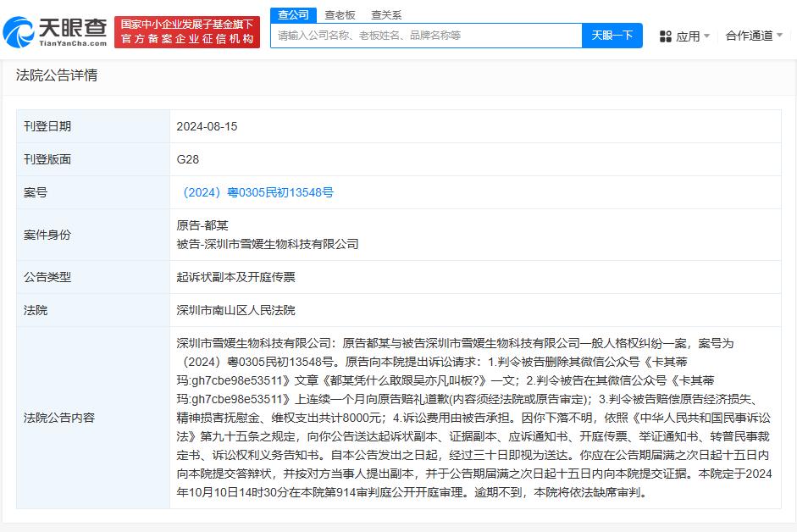The height and width of the screenshot is (532, 797).
Task: Click the 刊登日期 label cell
Action: (93, 126)
